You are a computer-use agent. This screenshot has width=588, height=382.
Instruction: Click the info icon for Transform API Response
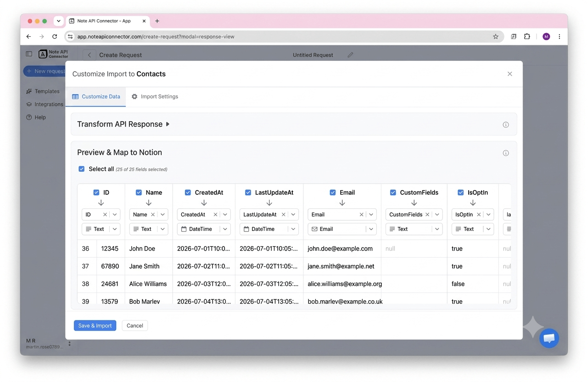click(x=506, y=125)
